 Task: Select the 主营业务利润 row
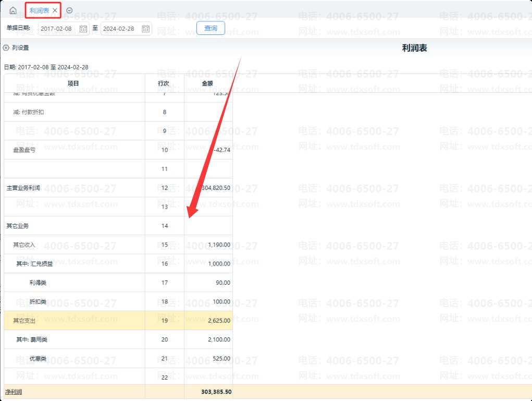pos(23,188)
